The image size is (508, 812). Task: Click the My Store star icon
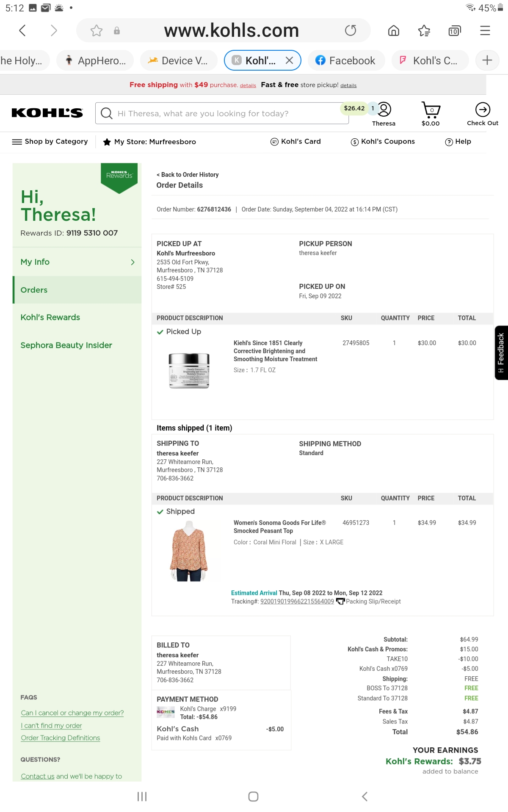coord(107,141)
